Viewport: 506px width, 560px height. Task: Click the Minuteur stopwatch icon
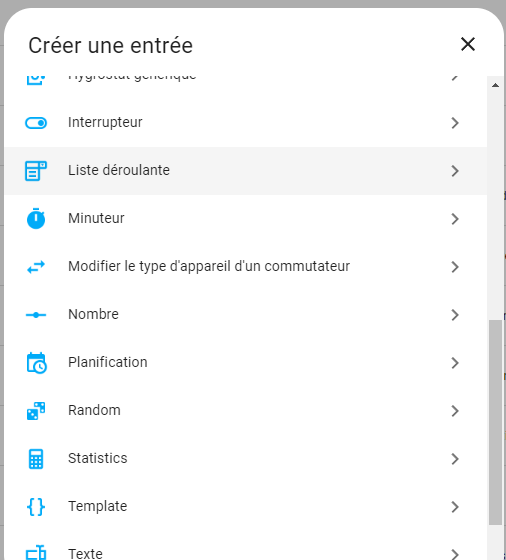coord(36,219)
